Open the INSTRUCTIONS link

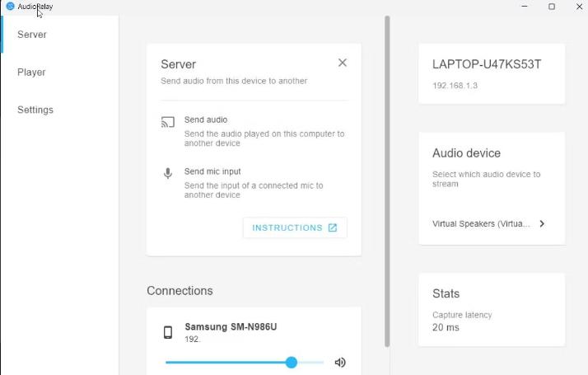tap(295, 227)
